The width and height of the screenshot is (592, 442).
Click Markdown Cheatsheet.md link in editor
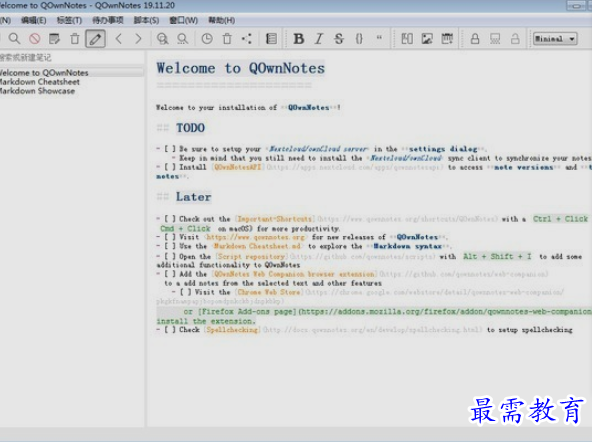[x=257, y=246]
